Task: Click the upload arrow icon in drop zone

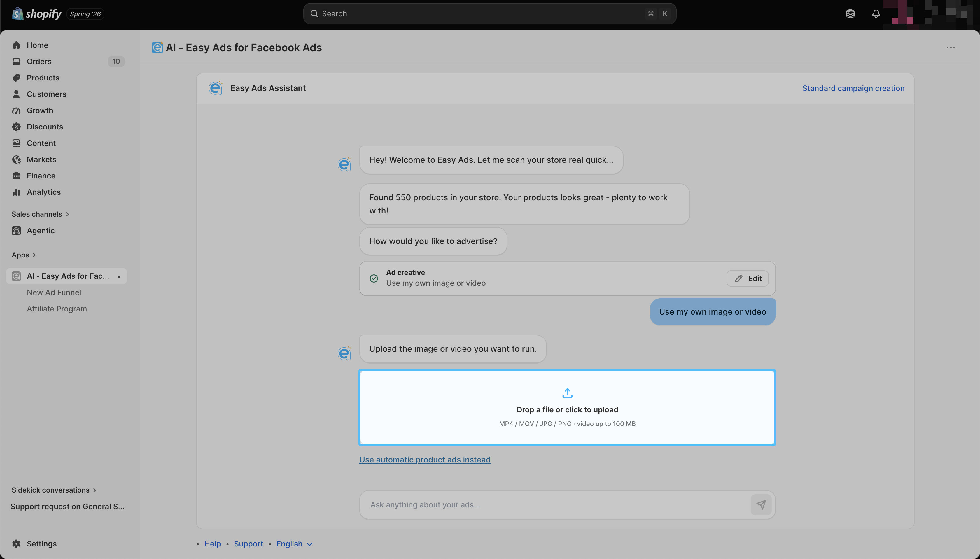Action: coord(567,393)
